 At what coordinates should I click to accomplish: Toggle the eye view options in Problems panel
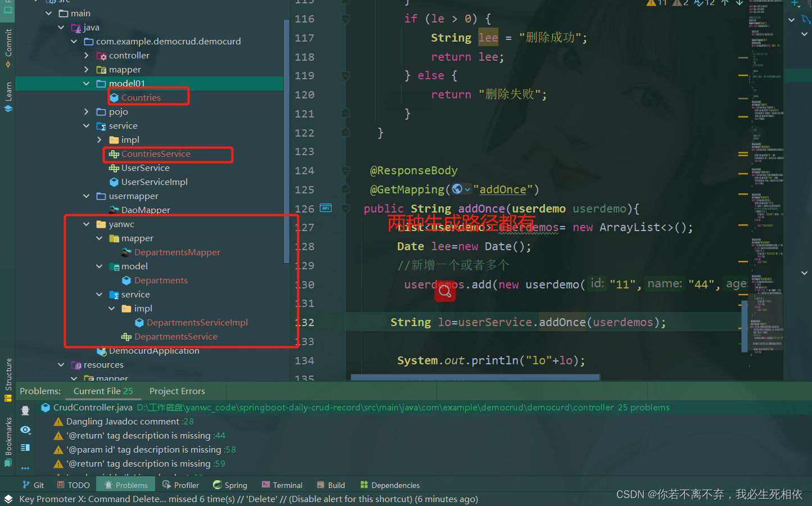pos(25,430)
